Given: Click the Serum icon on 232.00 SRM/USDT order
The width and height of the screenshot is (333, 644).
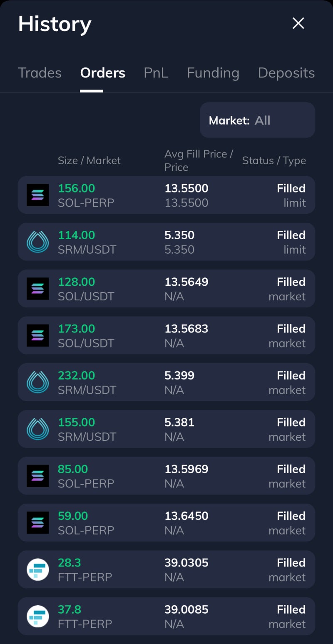Looking at the screenshot, I should coord(37,382).
